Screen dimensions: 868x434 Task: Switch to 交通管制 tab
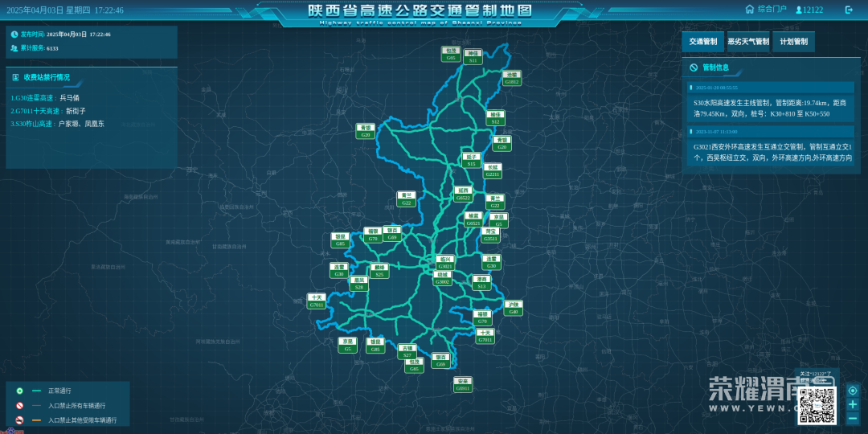point(703,42)
